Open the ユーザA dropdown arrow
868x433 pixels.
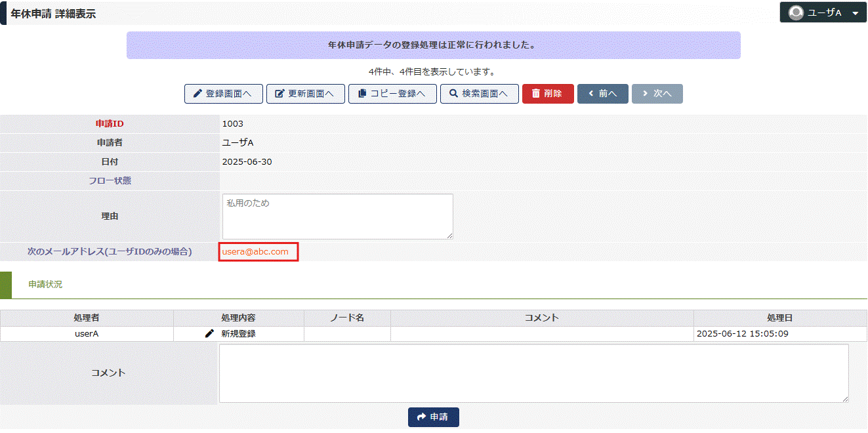(x=855, y=13)
